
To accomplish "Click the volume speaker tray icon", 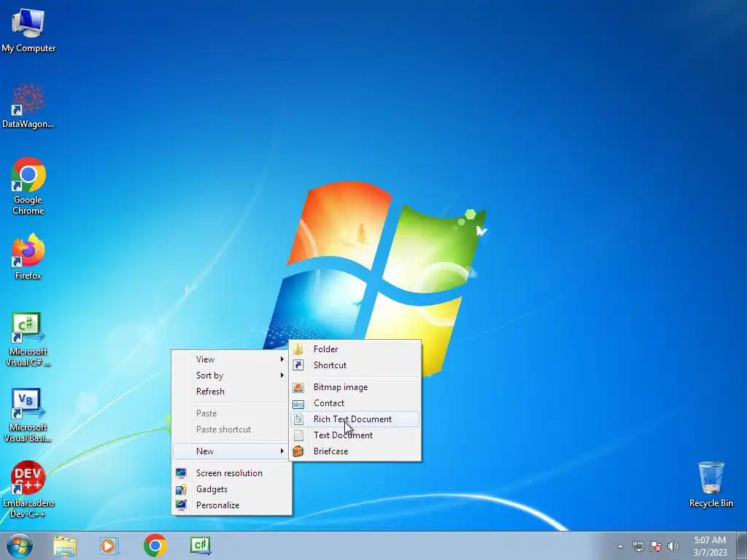I will pyautogui.click(x=673, y=546).
